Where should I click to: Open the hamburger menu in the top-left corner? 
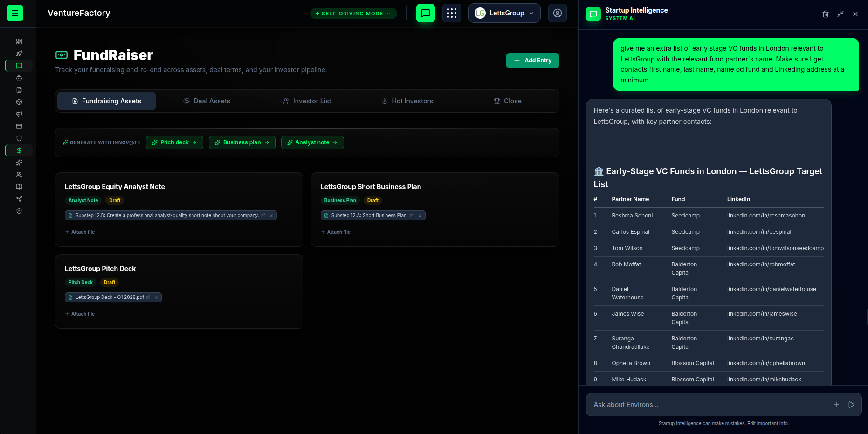[15, 13]
